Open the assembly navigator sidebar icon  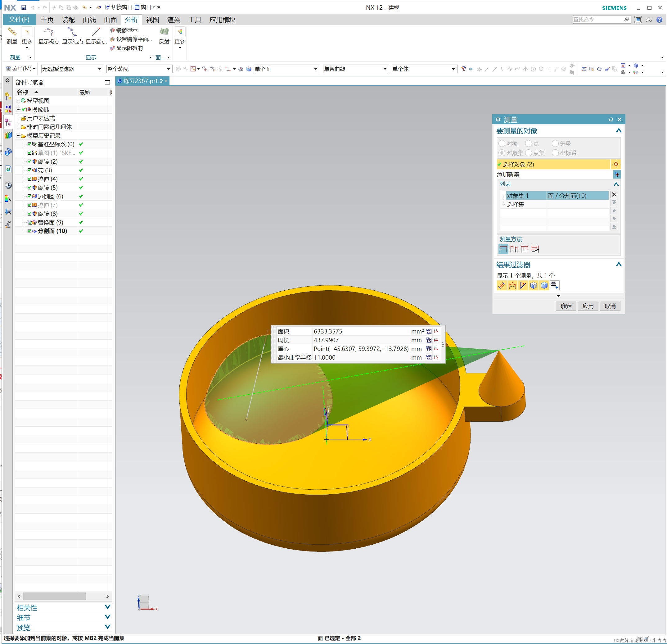(8, 96)
